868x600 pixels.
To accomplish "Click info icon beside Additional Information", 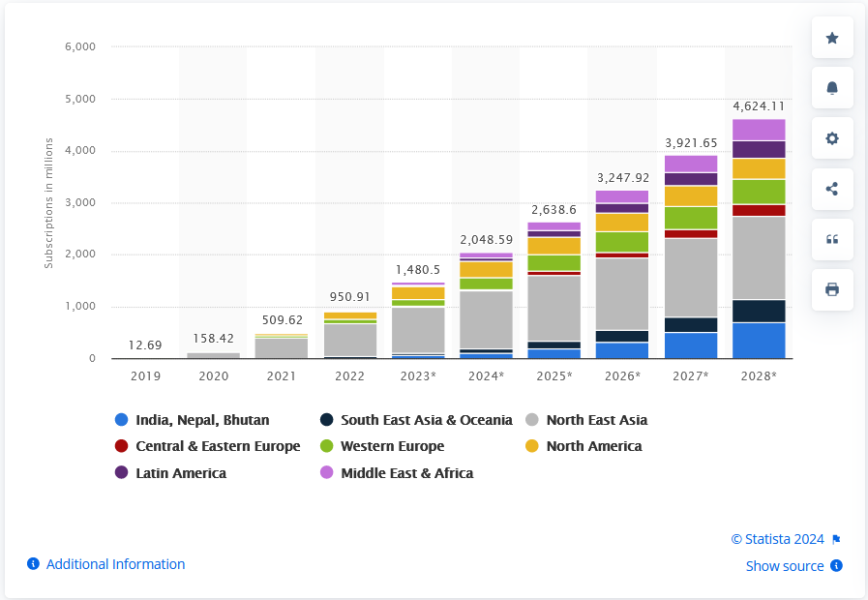I will (33, 564).
